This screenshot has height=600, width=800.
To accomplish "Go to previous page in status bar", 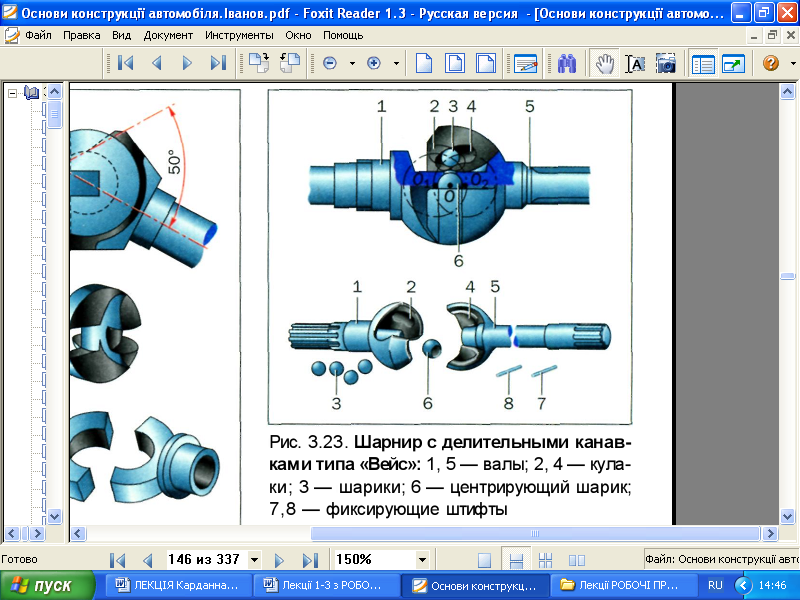I will pyautogui.click(x=148, y=560).
